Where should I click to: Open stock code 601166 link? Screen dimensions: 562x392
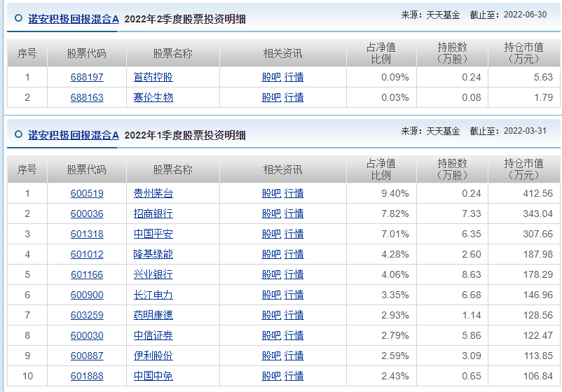click(87, 275)
